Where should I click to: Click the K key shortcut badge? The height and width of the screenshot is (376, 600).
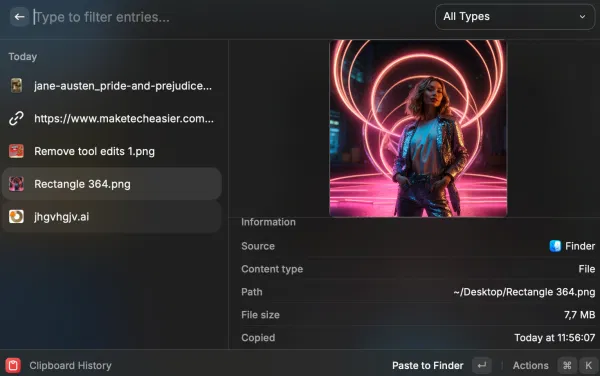pyautogui.click(x=589, y=366)
